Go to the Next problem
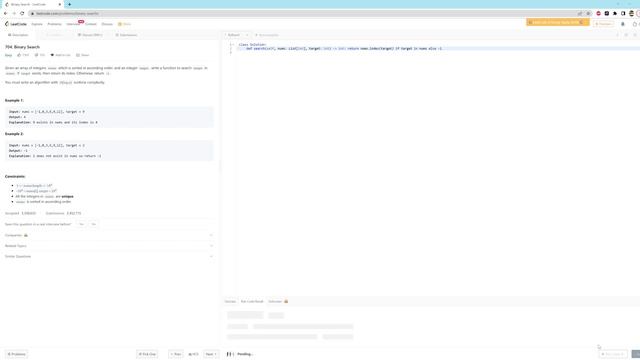 [x=211, y=354]
